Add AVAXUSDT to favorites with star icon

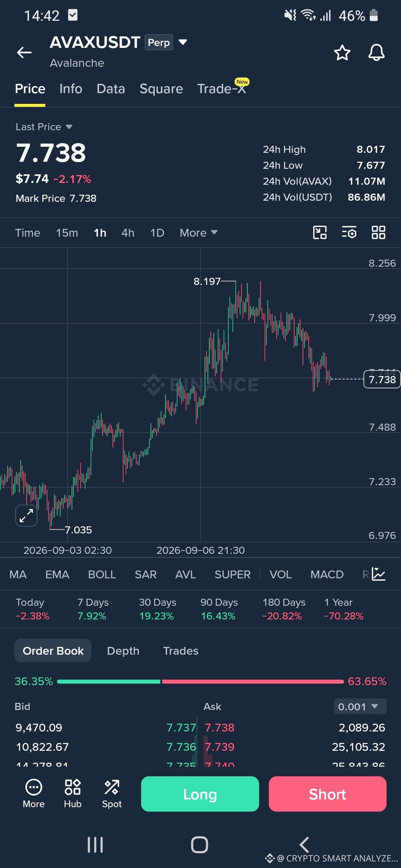(342, 52)
